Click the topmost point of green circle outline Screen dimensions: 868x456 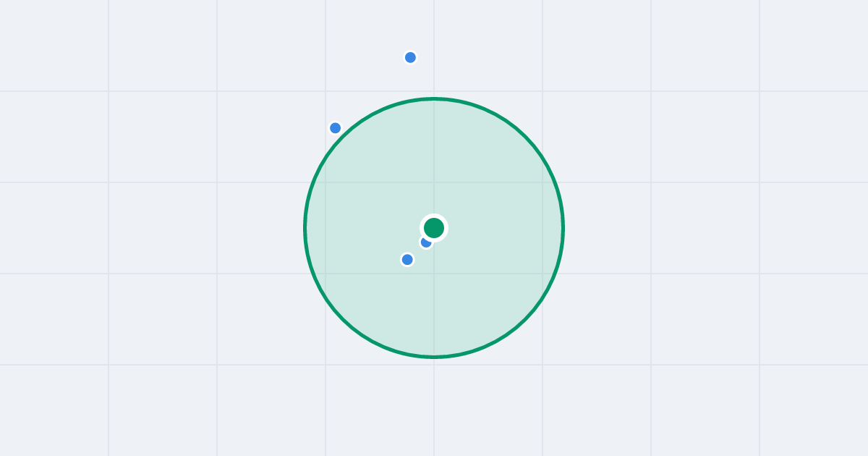(x=434, y=98)
